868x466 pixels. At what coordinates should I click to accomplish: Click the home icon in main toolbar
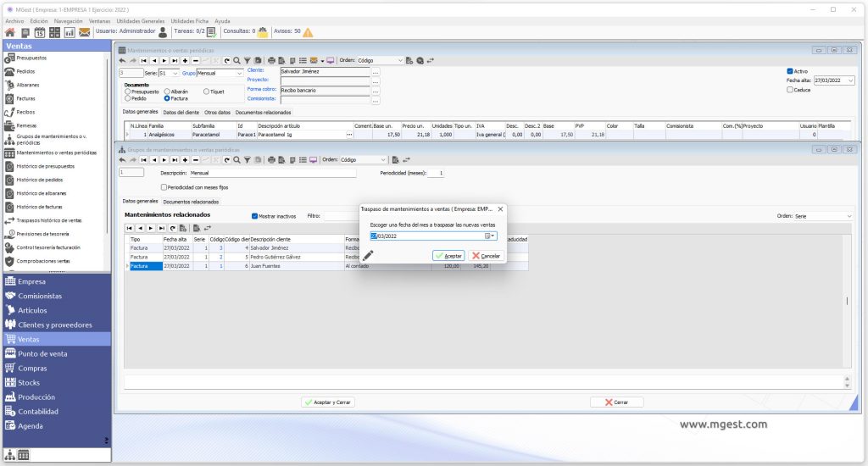(10, 33)
